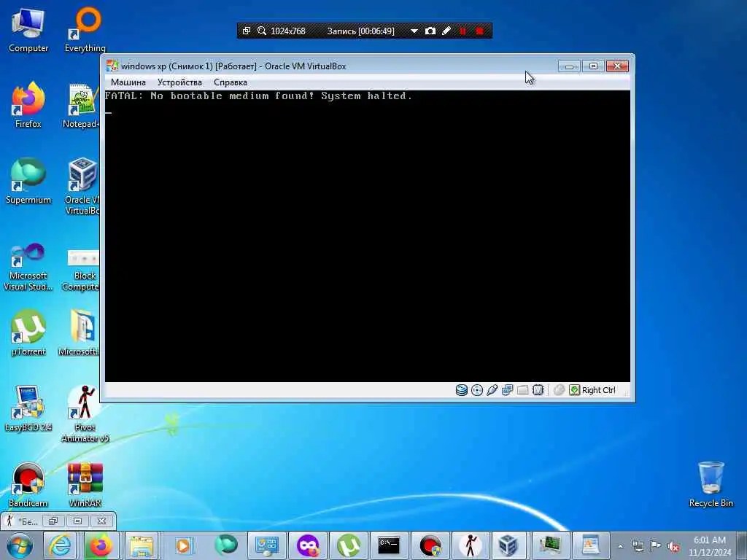Select the Firefox desktop shortcut

pos(28,105)
